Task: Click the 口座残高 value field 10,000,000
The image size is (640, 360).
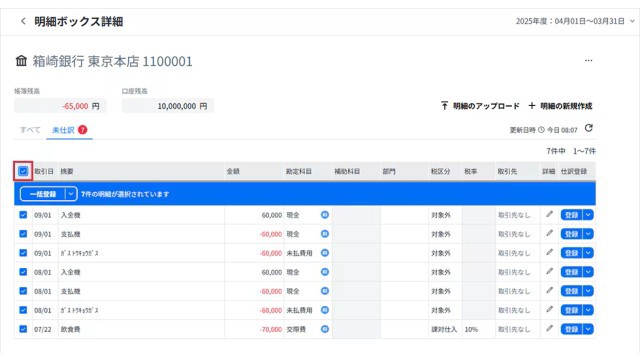Action: [x=168, y=106]
